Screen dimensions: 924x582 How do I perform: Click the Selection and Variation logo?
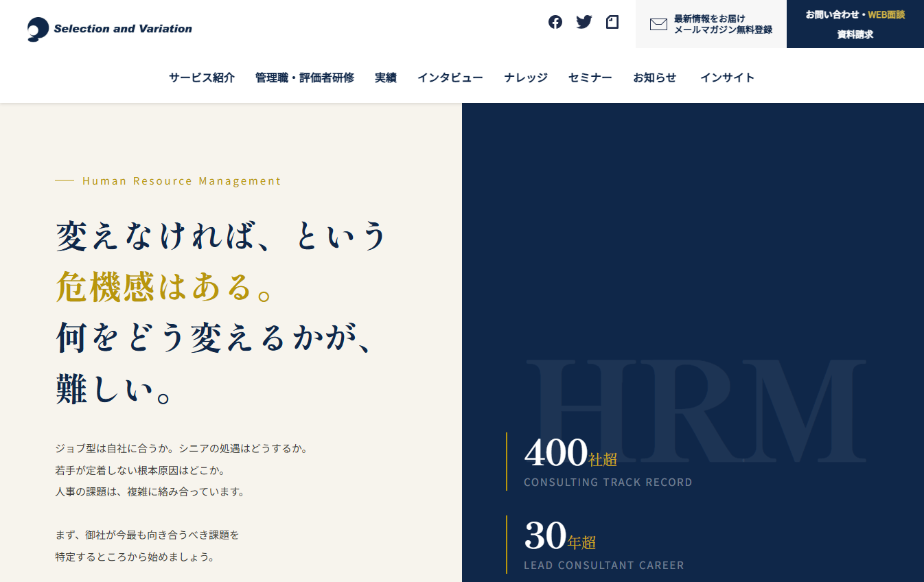110,29
